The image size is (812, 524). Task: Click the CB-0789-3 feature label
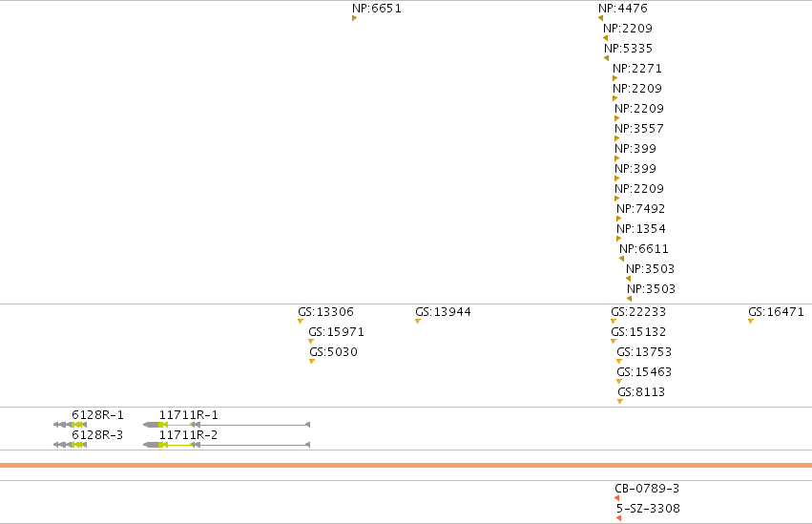(647, 489)
